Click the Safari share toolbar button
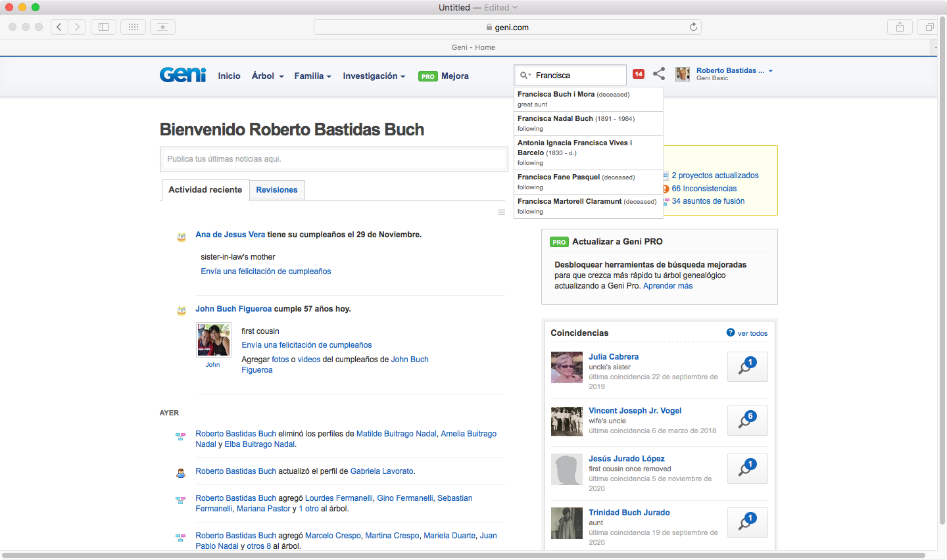 900,27
